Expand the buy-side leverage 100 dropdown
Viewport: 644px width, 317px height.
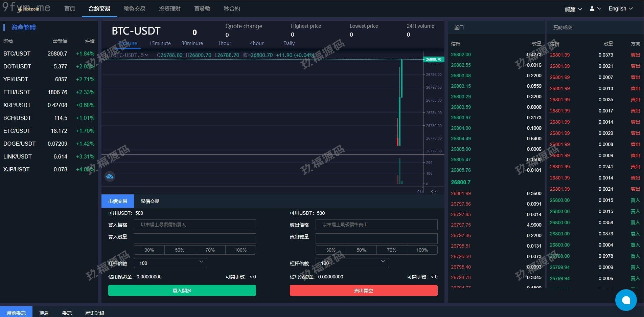pos(170,263)
